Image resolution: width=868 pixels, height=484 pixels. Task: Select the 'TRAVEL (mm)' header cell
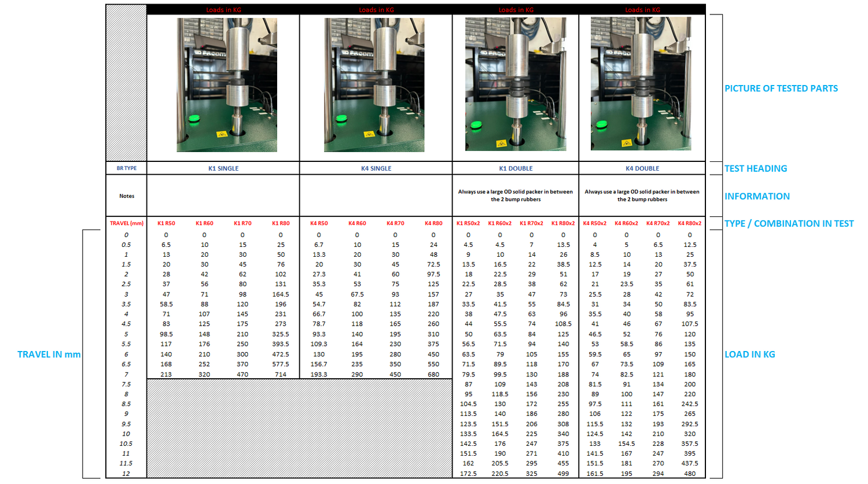click(x=126, y=223)
